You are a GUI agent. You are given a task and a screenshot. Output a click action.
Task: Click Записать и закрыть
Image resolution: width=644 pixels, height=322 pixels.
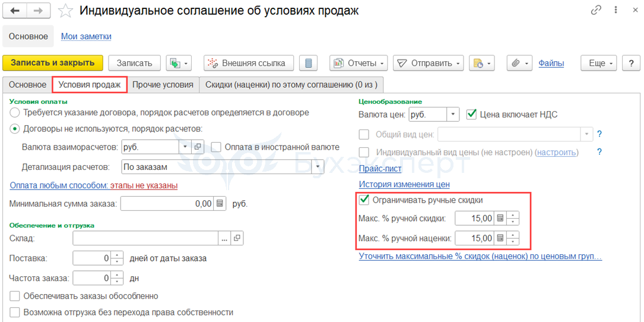point(53,63)
